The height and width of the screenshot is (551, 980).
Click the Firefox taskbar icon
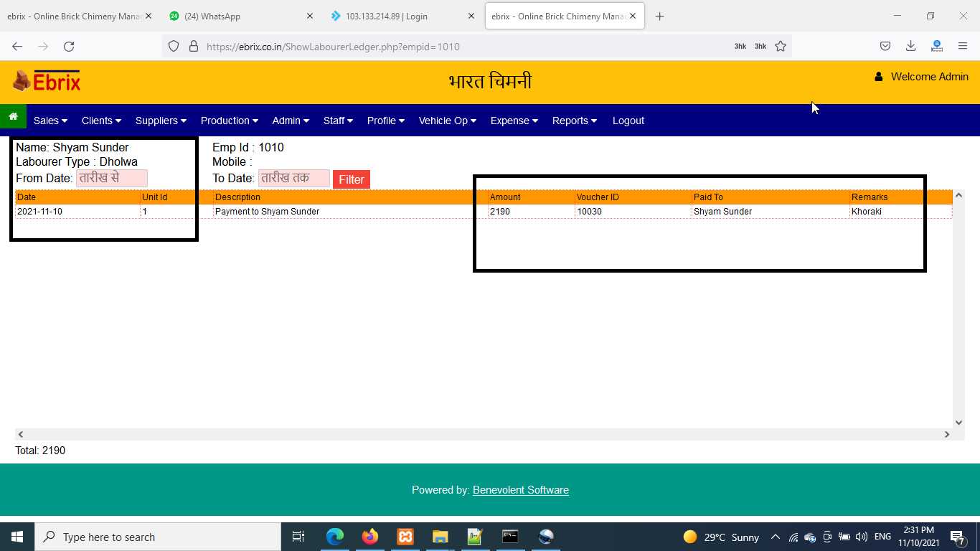[370, 537]
